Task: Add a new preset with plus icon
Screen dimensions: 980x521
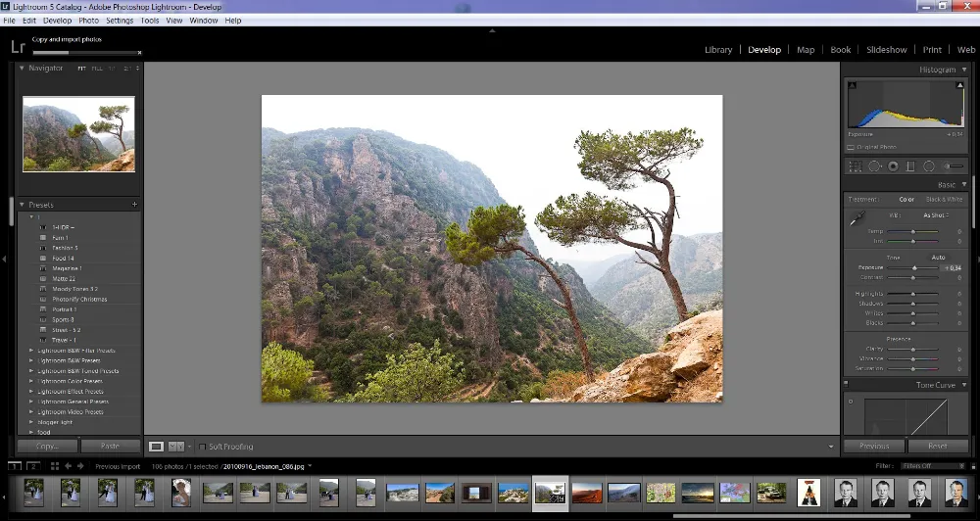Action: click(134, 205)
